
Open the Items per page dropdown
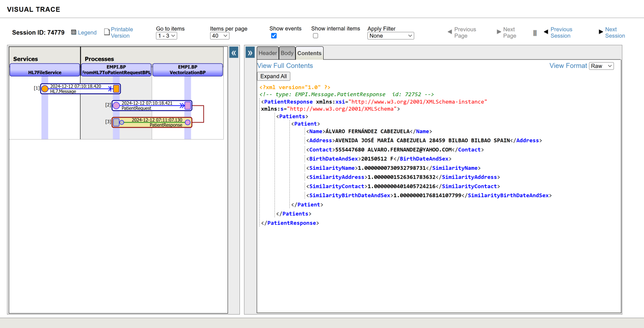[x=220, y=36]
